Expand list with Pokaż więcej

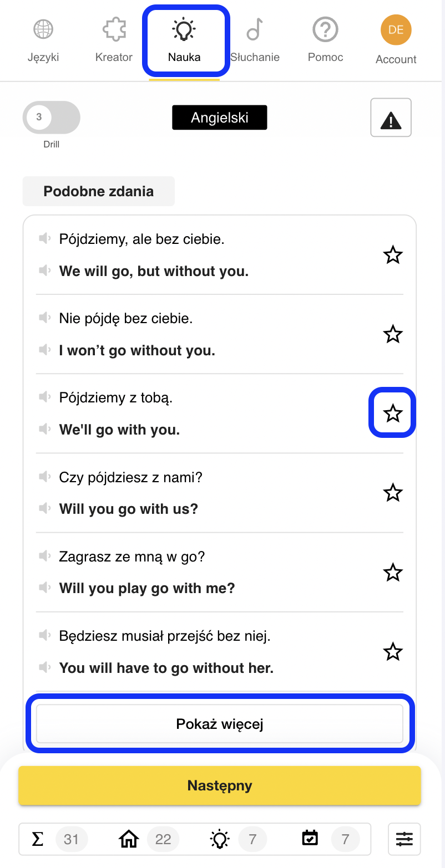220,724
